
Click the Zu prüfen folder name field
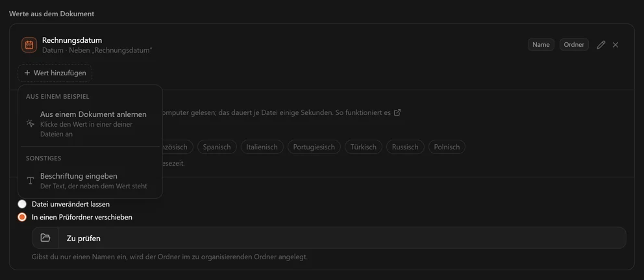pos(342,238)
